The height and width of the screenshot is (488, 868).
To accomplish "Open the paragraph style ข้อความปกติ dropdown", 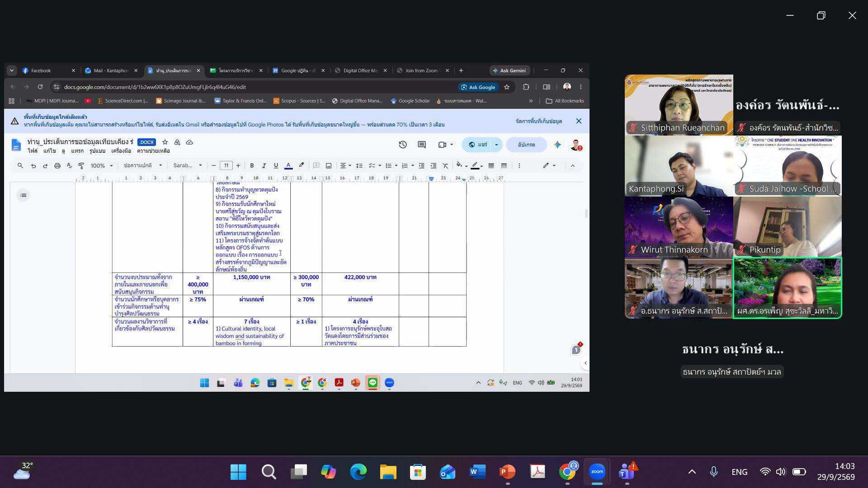I will pyautogui.click(x=143, y=166).
